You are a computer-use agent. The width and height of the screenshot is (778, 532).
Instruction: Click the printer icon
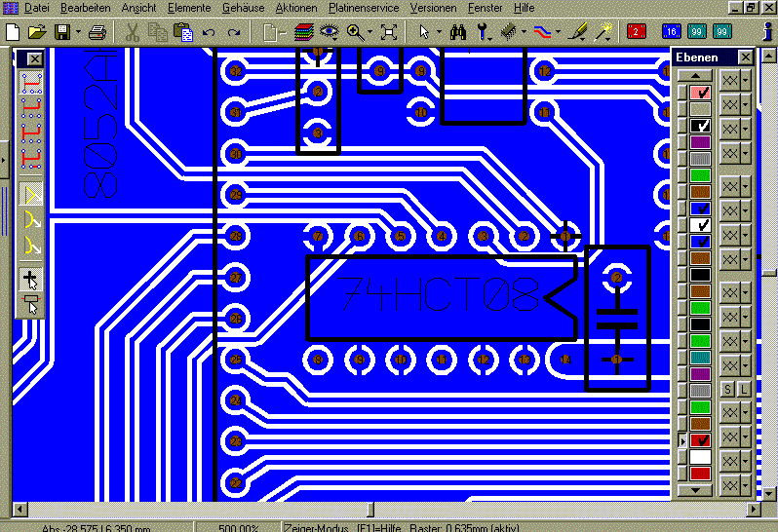(97, 32)
